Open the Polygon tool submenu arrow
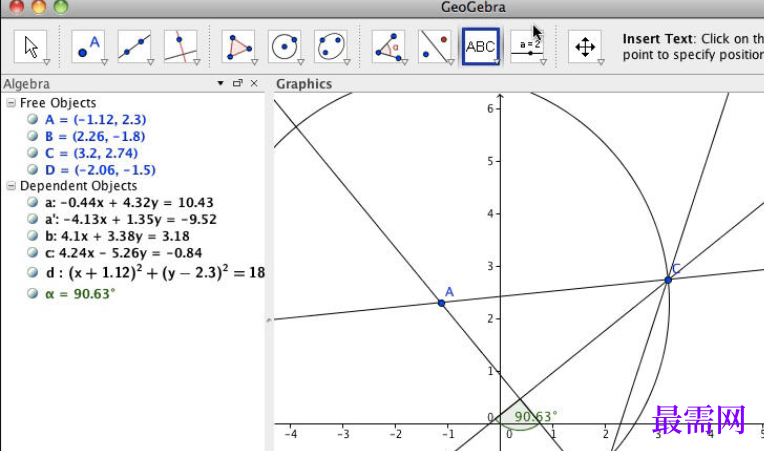 (254, 62)
